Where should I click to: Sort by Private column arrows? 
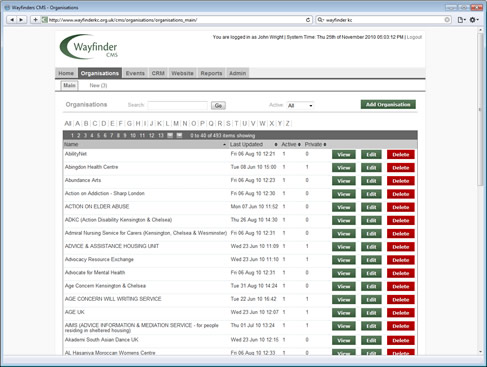pyautogui.click(x=325, y=145)
